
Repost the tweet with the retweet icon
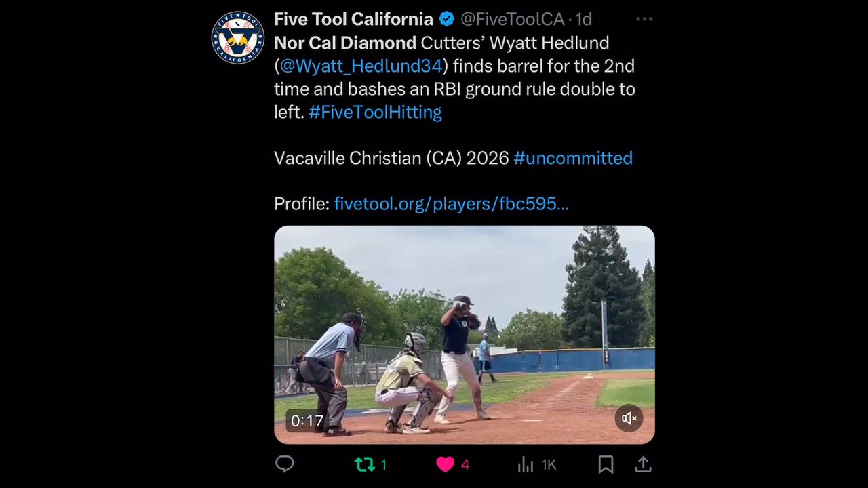point(365,464)
